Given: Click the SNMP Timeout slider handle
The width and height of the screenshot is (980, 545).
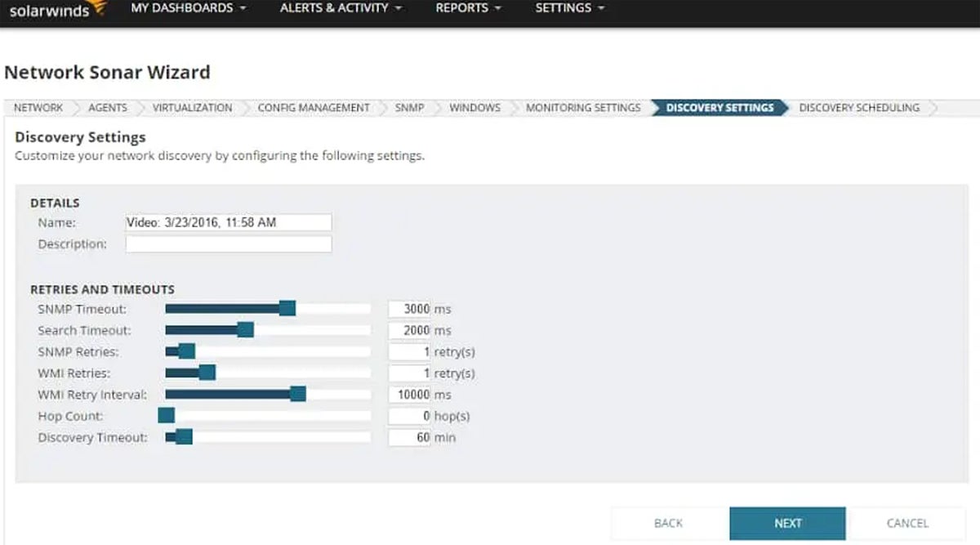Looking at the screenshot, I should (287, 308).
